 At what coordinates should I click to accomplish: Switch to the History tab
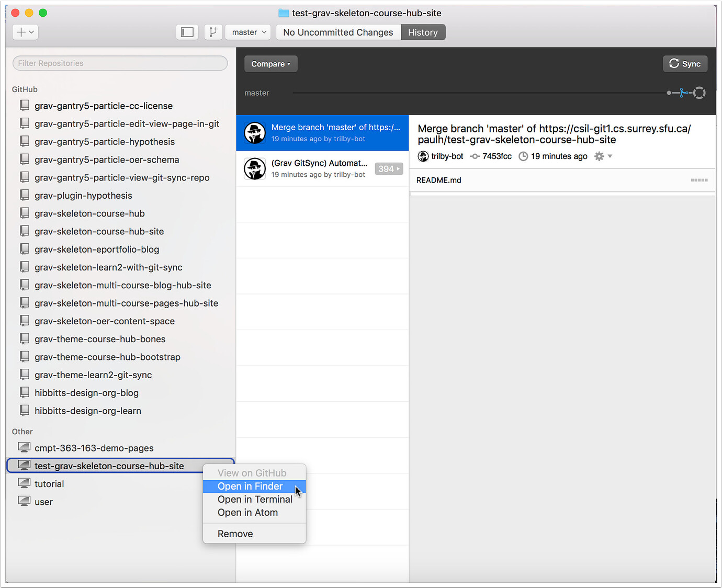point(423,32)
